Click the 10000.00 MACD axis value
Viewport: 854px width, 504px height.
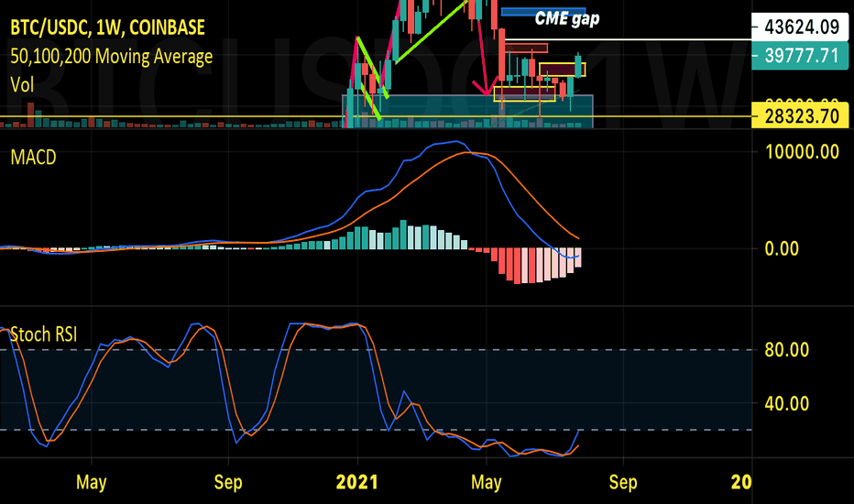[802, 152]
